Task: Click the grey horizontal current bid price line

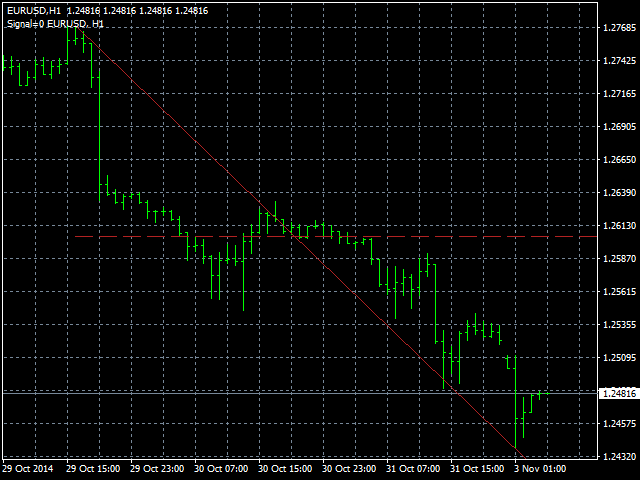Action: 300,393
